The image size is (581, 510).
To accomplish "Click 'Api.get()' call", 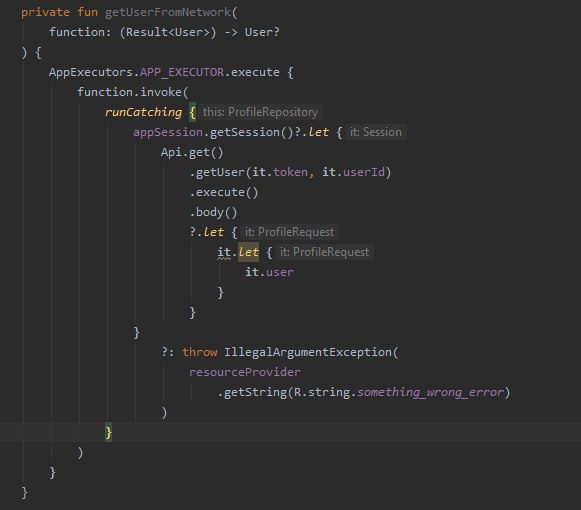I will click(x=192, y=152).
